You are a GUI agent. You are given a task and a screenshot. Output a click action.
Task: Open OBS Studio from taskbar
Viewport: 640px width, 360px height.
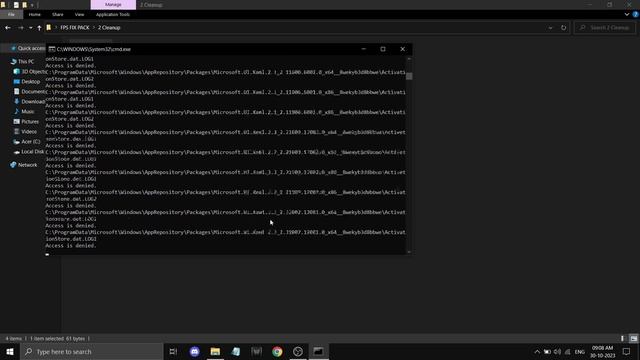tap(298, 351)
